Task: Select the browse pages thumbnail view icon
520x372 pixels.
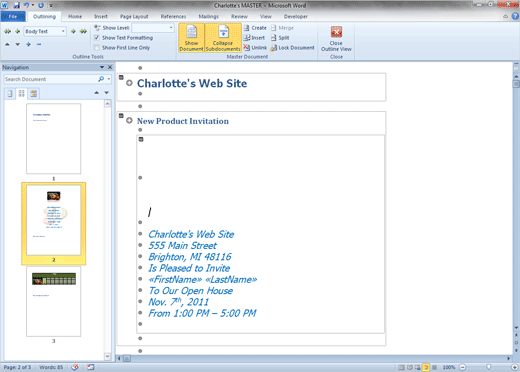Action: point(21,93)
